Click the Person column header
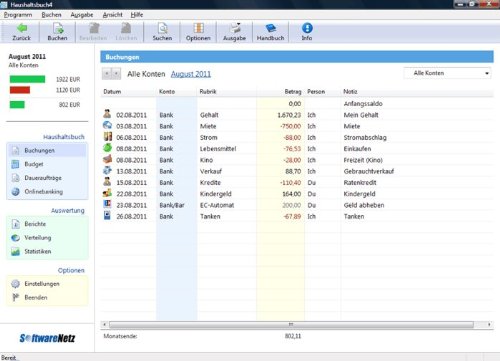The width and height of the screenshot is (500, 361). 316,92
